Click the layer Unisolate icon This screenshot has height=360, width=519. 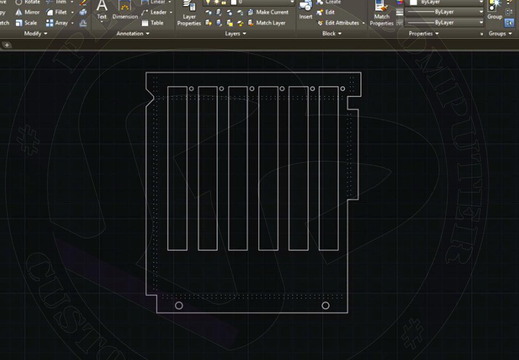point(219,23)
